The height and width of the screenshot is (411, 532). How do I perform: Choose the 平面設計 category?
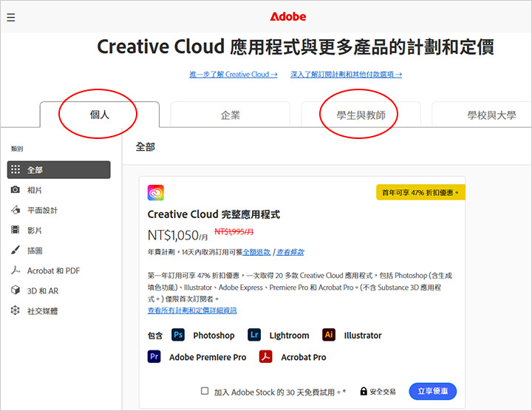pyautogui.click(x=42, y=210)
